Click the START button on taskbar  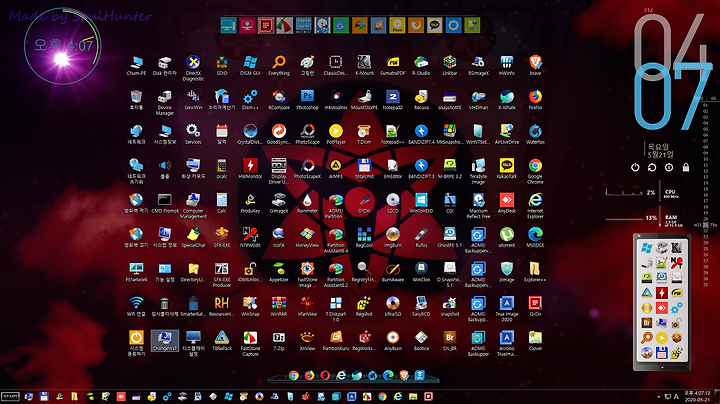coord(10,396)
